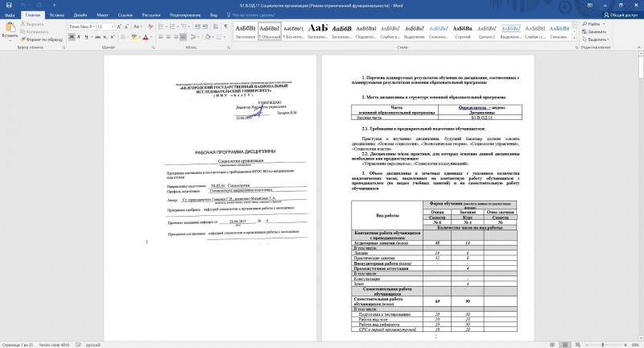This screenshot has height=348, width=644.
Task: Click the Общий доступ share button
Action: pyautogui.click(x=621, y=15)
